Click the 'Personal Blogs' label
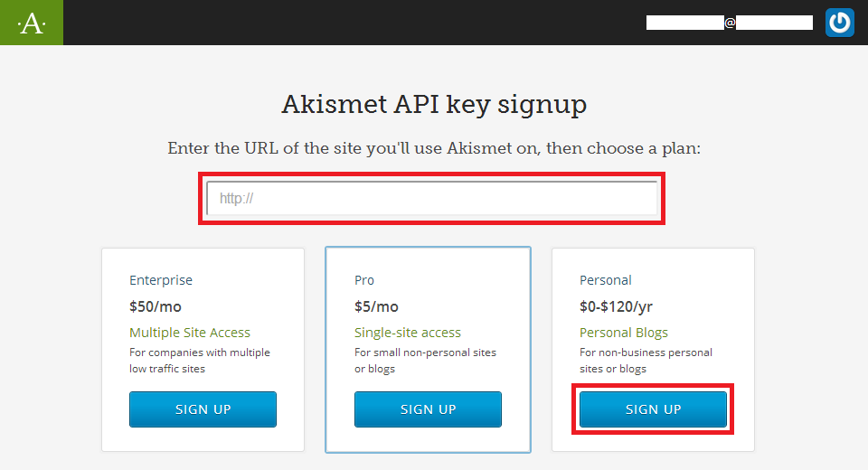This screenshot has height=470, width=868. (624, 333)
